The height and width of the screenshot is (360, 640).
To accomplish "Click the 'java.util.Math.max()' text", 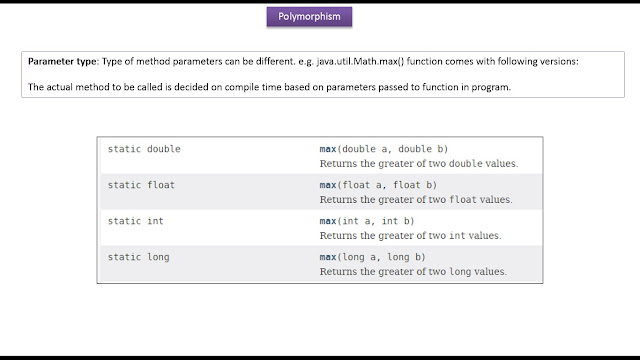I will coord(360,62).
